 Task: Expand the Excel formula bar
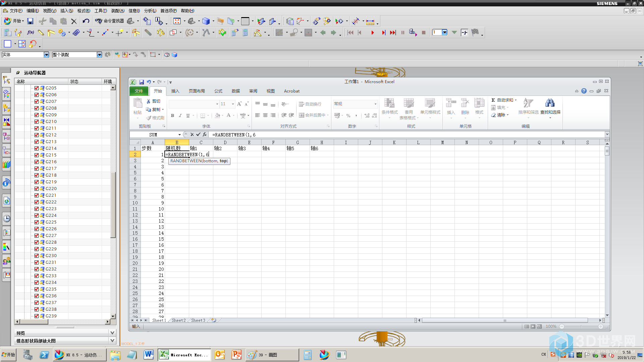coord(607,134)
